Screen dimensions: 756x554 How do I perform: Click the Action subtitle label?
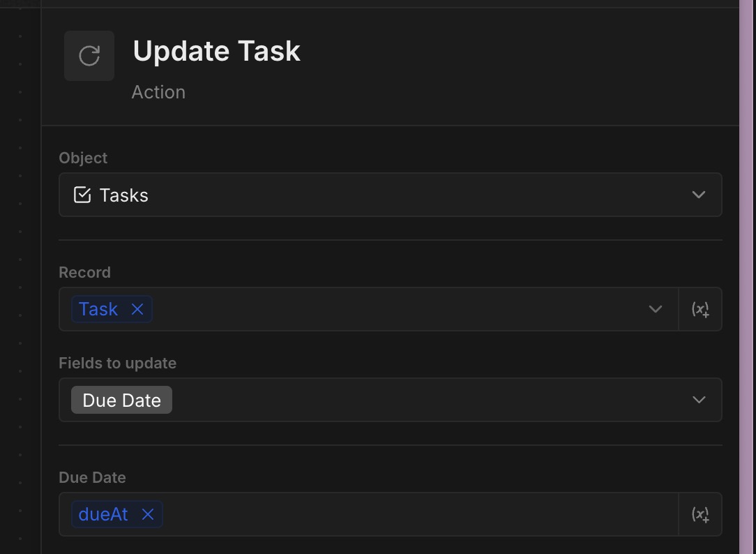point(158,92)
